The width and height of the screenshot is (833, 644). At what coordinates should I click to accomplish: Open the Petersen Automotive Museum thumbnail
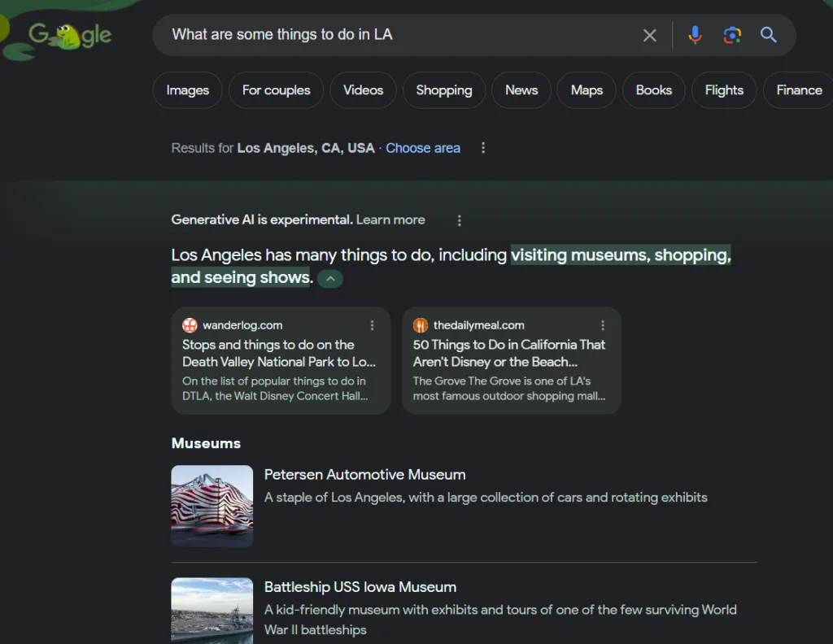(x=212, y=506)
